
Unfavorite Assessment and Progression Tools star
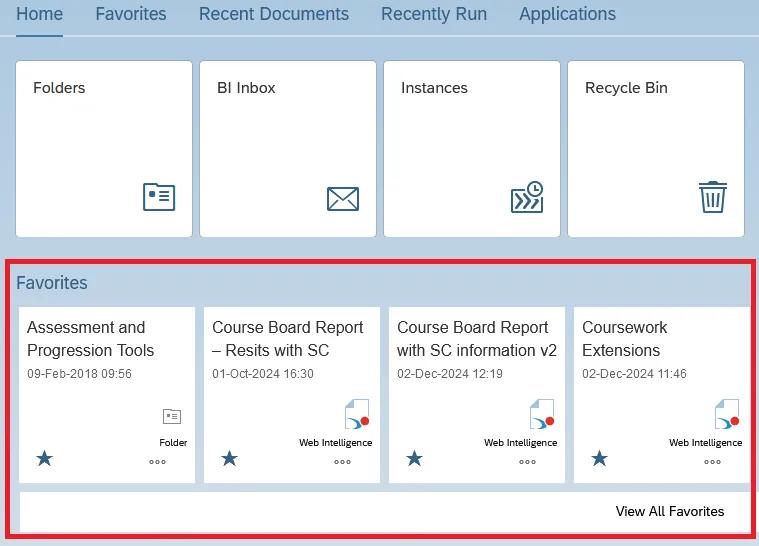tap(45, 458)
